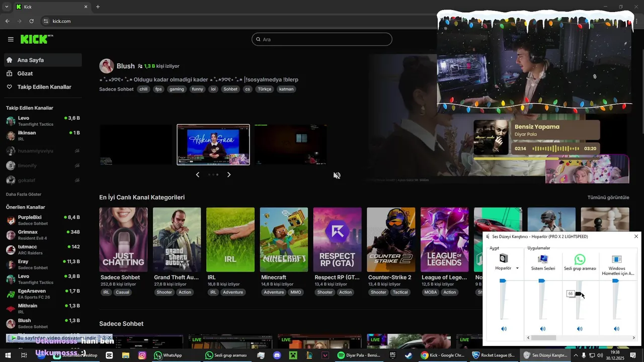Click Windows Hizmetleri app icon in mixer

(x=617, y=259)
